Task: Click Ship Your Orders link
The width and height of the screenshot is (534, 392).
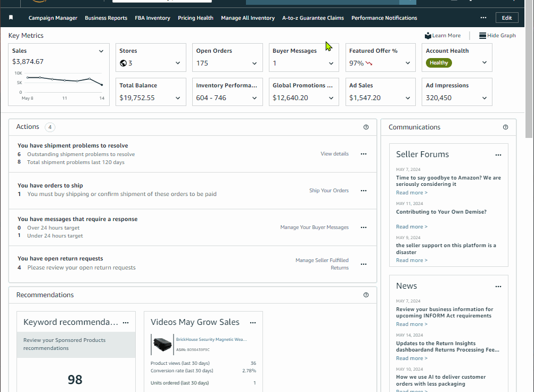Action: [x=329, y=191]
